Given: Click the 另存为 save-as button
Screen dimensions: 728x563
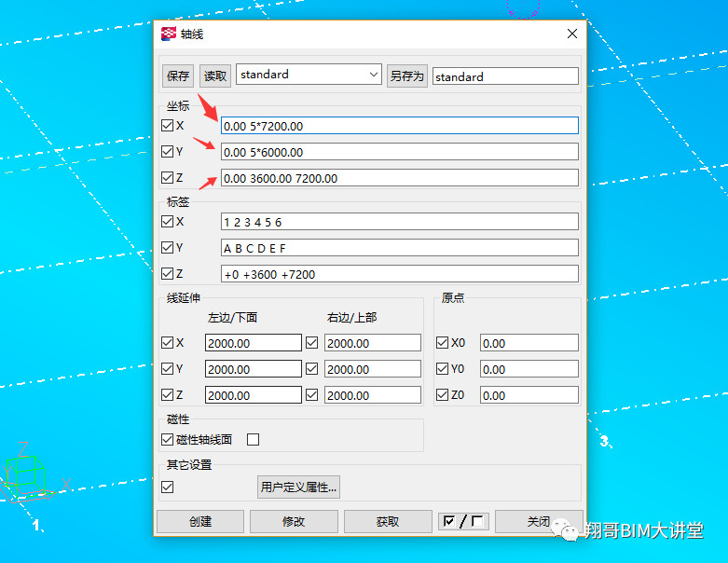Looking at the screenshot, I should point(406,76).
